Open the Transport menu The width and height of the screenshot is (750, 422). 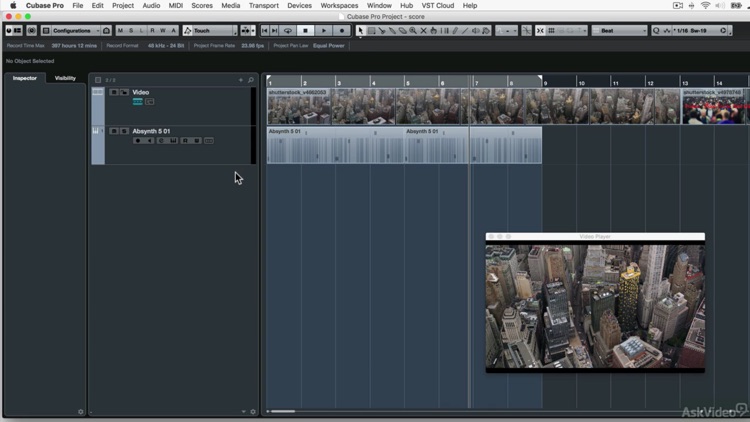pos(264,5)
